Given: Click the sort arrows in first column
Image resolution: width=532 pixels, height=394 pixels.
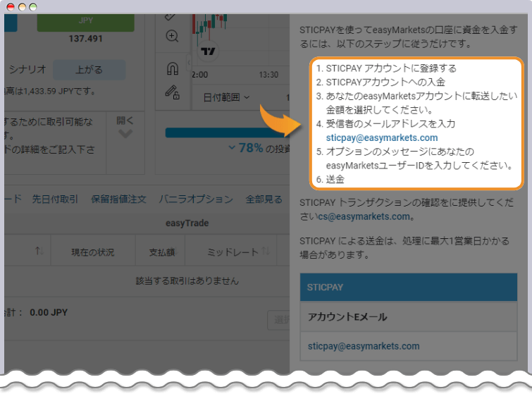Looking at the screenshot, I should point(39,251).
